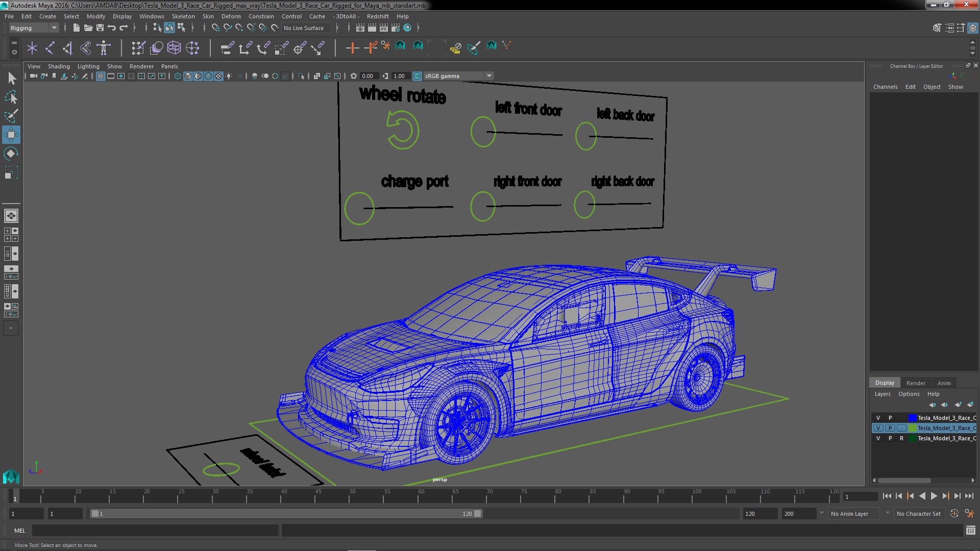Switch to the Anim layer tab
The width and height of the screenshot is (980, 551).
coord(944,383)
